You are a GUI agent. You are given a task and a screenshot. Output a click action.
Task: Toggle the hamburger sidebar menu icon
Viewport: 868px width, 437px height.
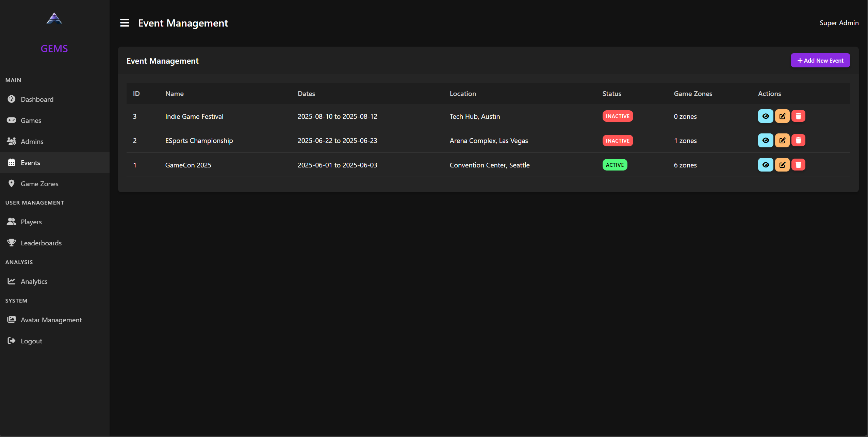click(x=125, y=23)
